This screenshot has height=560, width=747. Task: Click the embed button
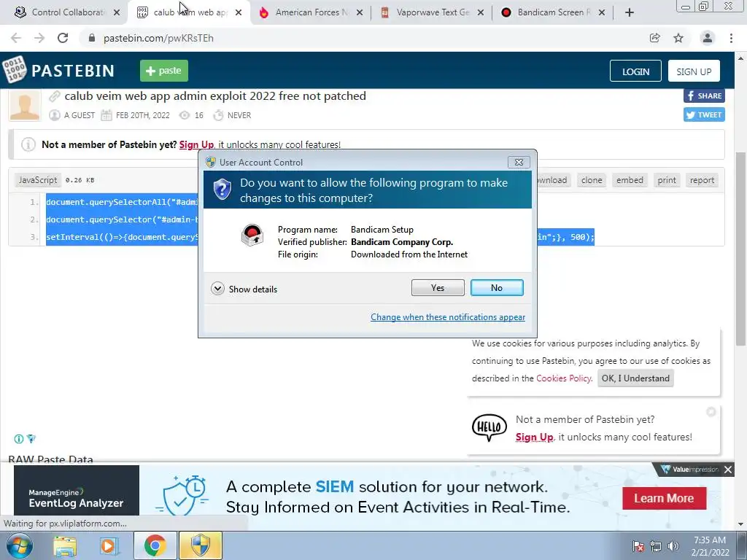tap(630, 180)
